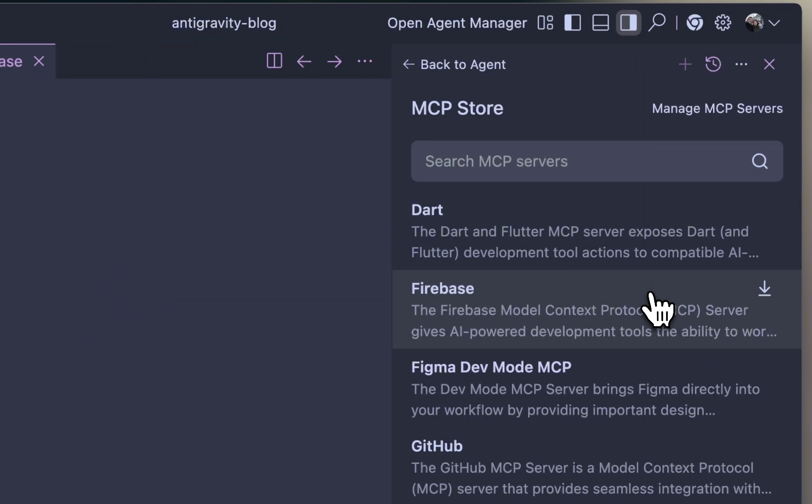Go Back to Agent
This screenshot has width=812, height=504.
point(455,64)
